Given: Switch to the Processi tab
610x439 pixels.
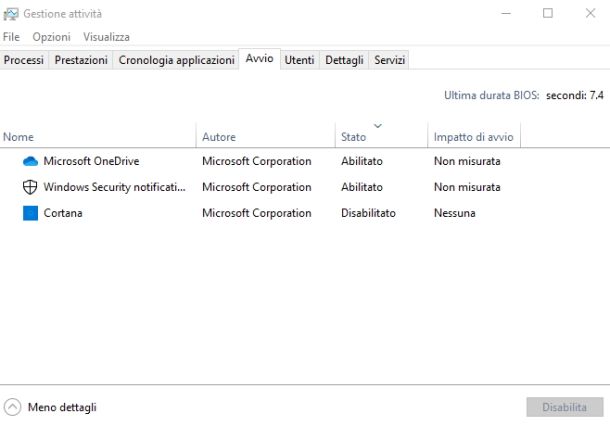Looking at the screenshot, I should tap(24, 60).
